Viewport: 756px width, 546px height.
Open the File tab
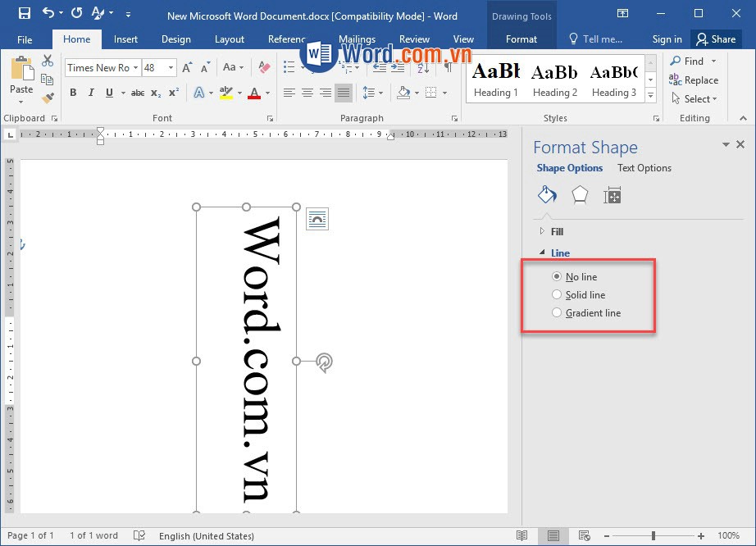click(25, 39)
